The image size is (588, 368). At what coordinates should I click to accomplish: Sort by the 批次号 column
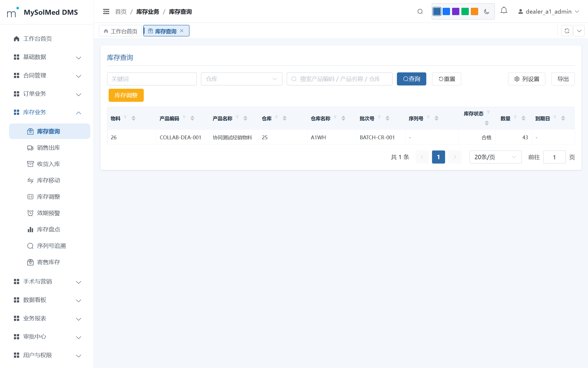(387, 118)
